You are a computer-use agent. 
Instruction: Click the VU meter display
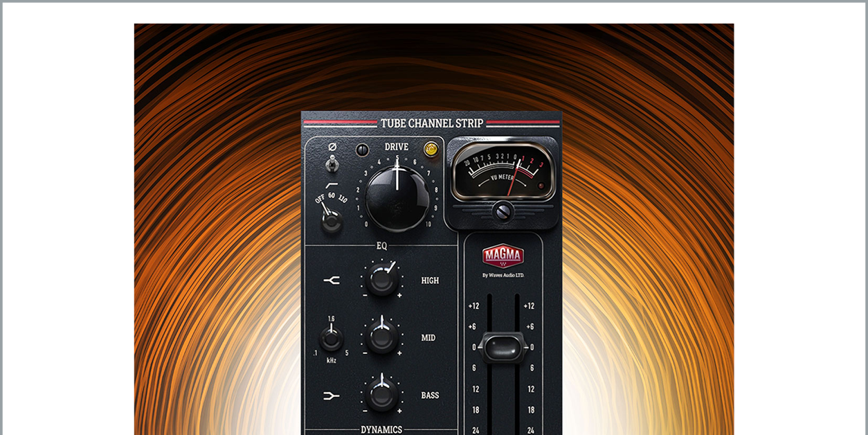click(x=503, y=172)
